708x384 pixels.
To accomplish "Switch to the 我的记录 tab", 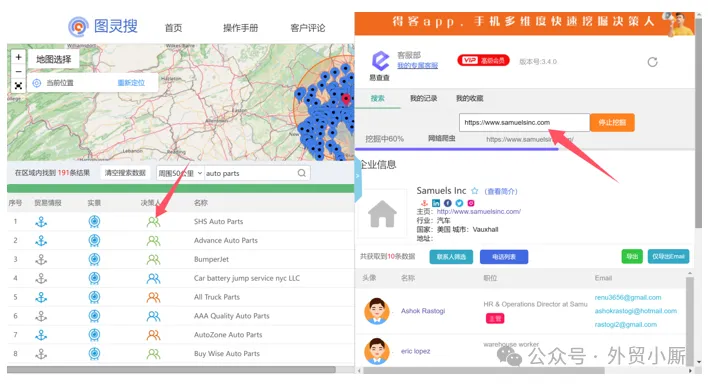I will (x=424, y=98).
